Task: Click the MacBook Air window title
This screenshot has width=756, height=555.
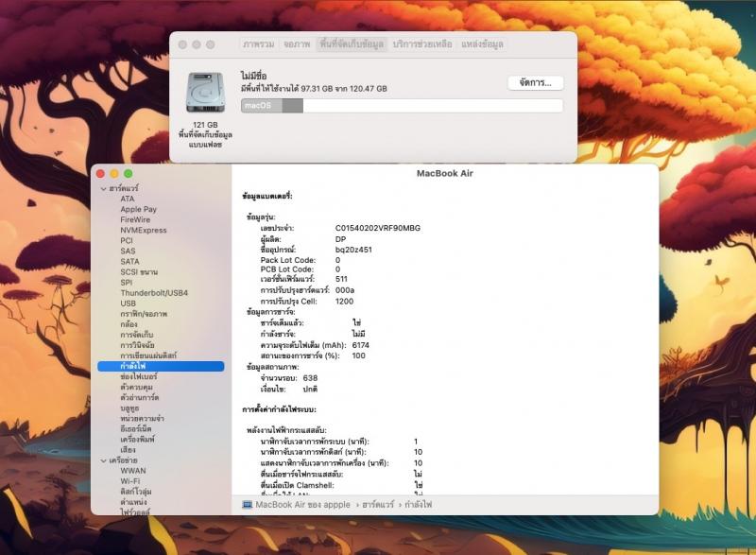Action: pos(444,174)
